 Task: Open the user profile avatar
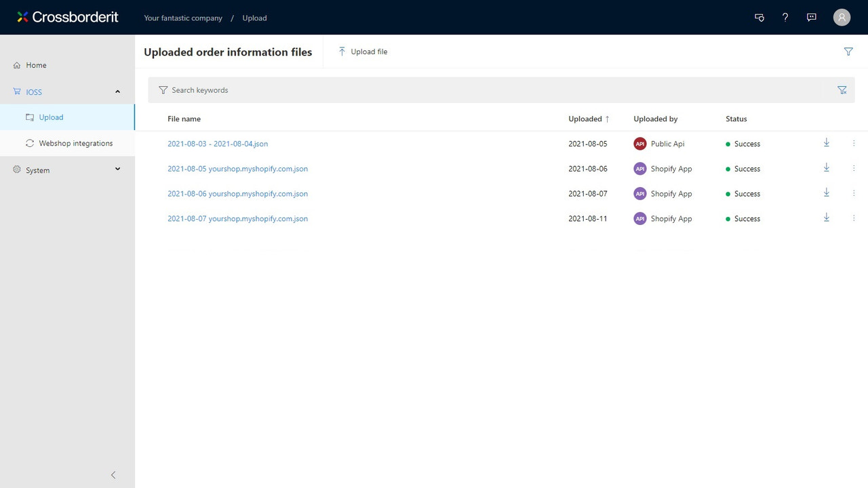(x=842, y=18)
